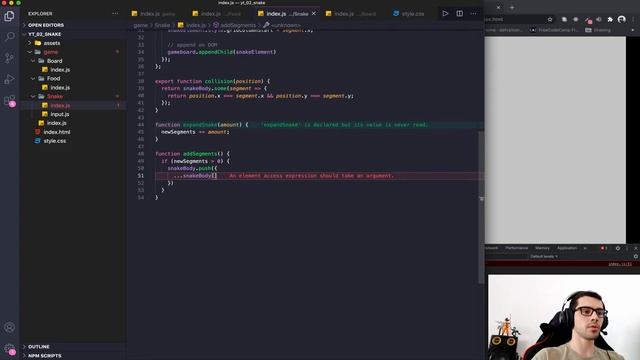
Task: Click the Snake breadcrumb segment
Action: click(x=162, y=25)
